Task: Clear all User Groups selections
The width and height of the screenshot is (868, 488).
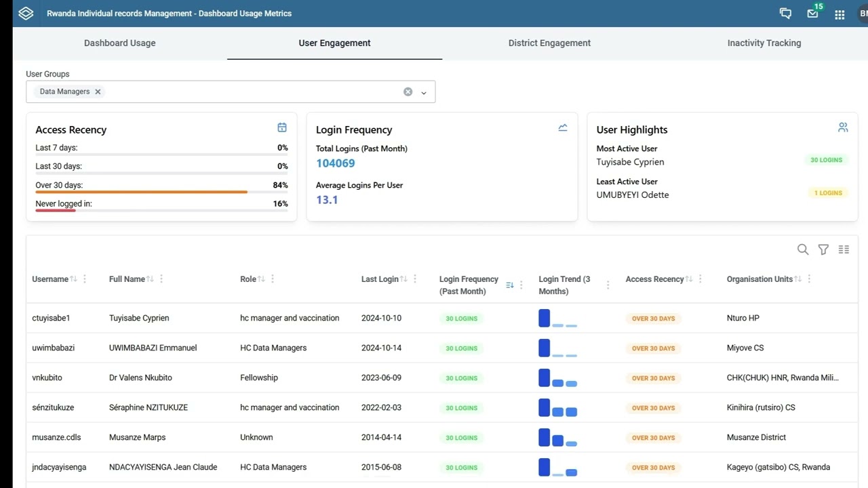Action: [x=408, y=91]
